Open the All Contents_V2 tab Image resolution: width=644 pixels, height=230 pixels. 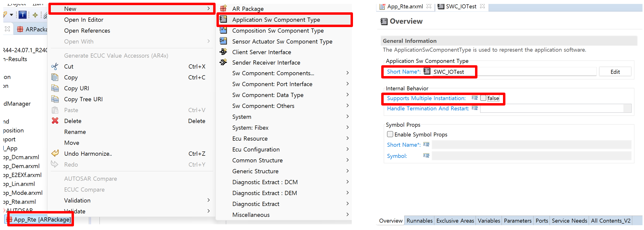[611, 221]
